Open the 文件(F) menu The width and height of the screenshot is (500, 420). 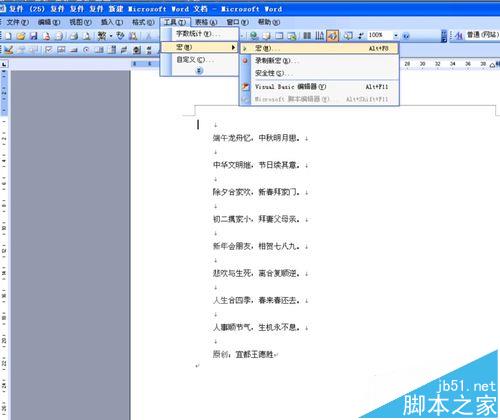[17, 22]
